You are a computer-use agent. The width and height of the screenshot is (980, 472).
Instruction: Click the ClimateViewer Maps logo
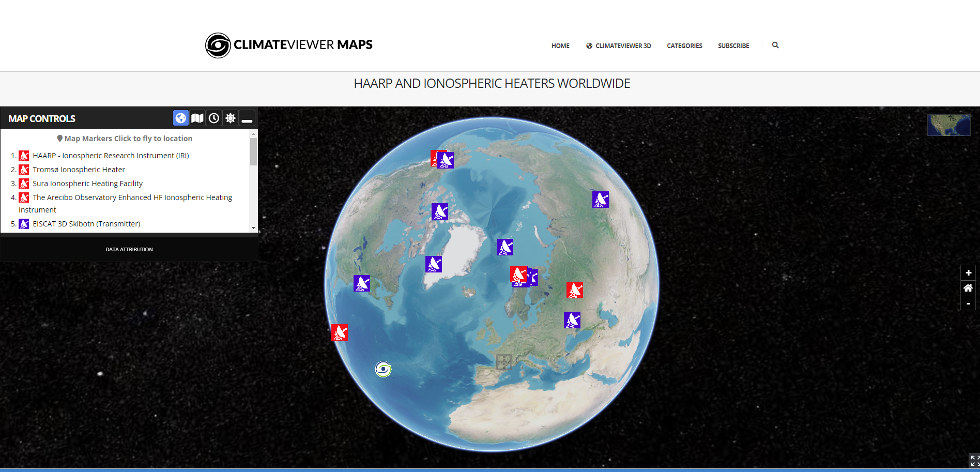pyautogui.click(x=289, y=45)
